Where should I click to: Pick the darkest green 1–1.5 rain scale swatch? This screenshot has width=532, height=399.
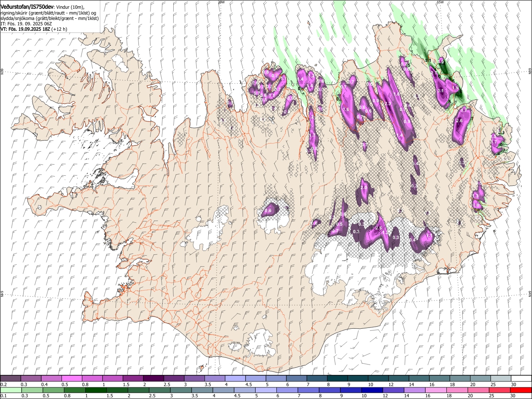(96, 390)
